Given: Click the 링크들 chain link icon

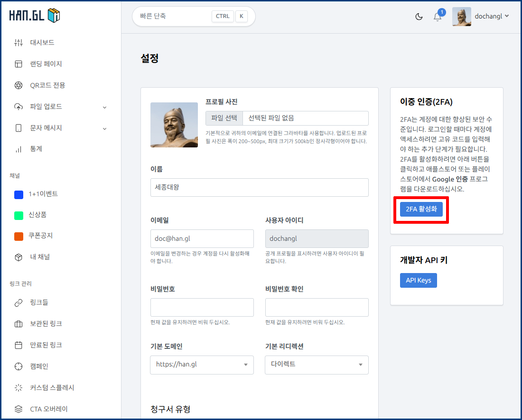Looking at the screenshot, I should [x=19, y=302].
